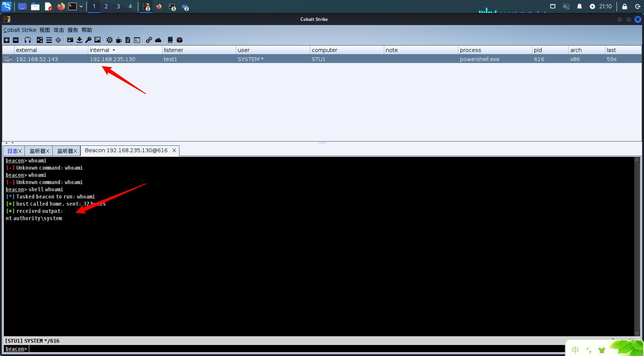
Task: Open the 帮助 (Help) menu
Action: coord(87,30)
